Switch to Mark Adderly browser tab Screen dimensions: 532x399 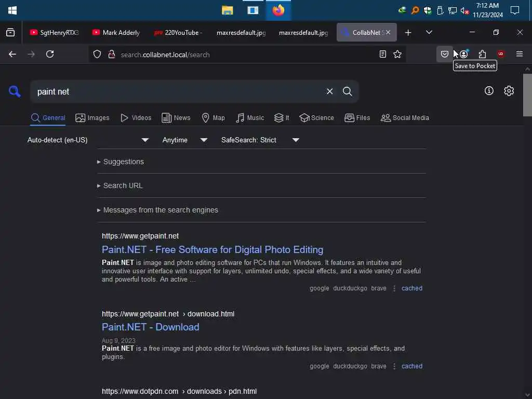click(x=116, y=33)
